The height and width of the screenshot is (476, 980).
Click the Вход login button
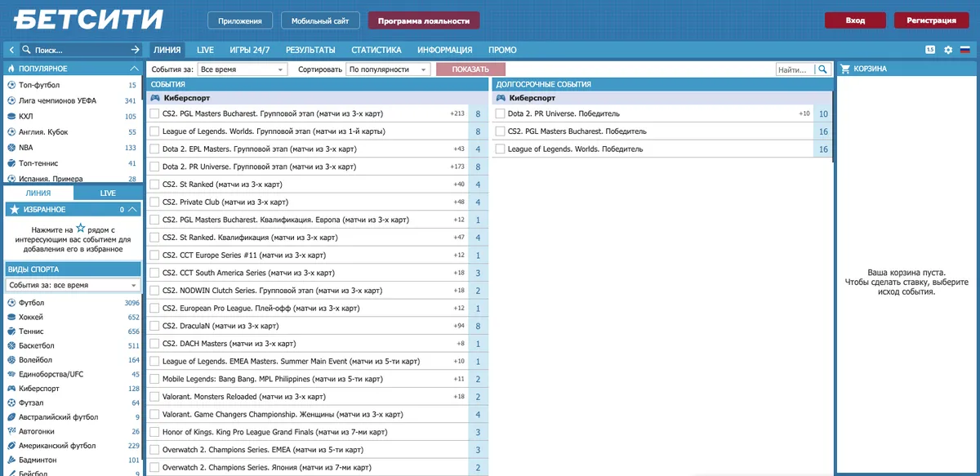pyautogui.click(x=855, y=20)
